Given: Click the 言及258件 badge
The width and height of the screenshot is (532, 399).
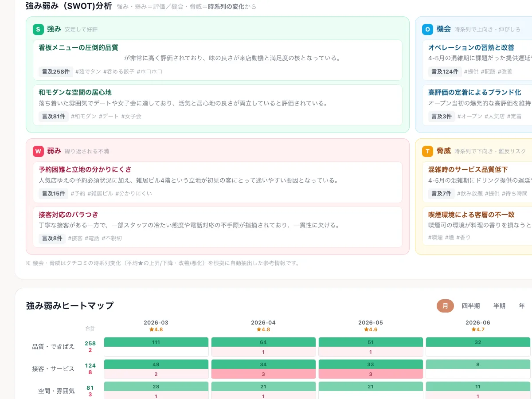Looking at the screenshot, I should pos(56,71).
